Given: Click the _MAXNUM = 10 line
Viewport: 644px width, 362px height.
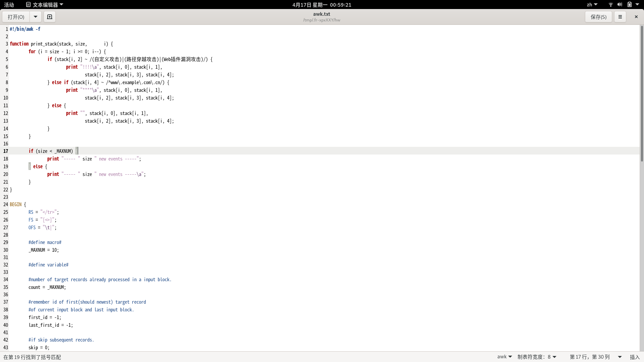Looking at the screenshot, I should (44, 250).
